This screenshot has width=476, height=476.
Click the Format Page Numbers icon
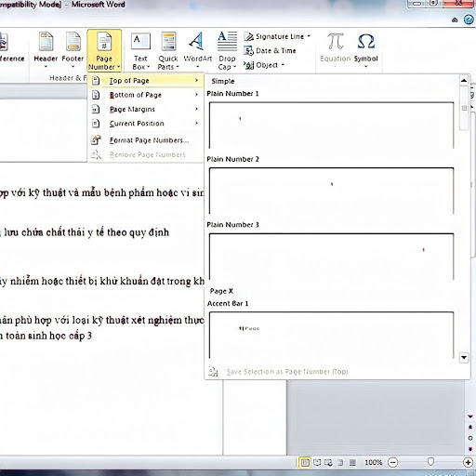click(x=96, y=140)
